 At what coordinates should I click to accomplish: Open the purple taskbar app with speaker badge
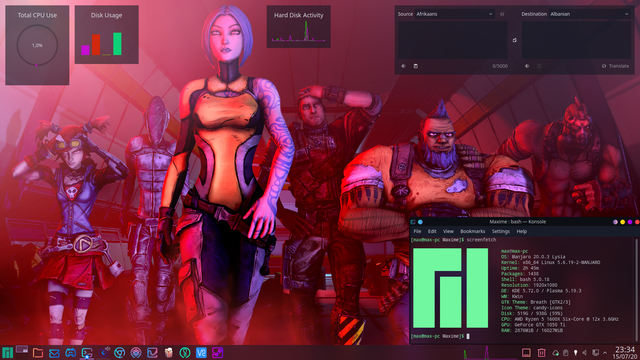click(x=104, y=352)
